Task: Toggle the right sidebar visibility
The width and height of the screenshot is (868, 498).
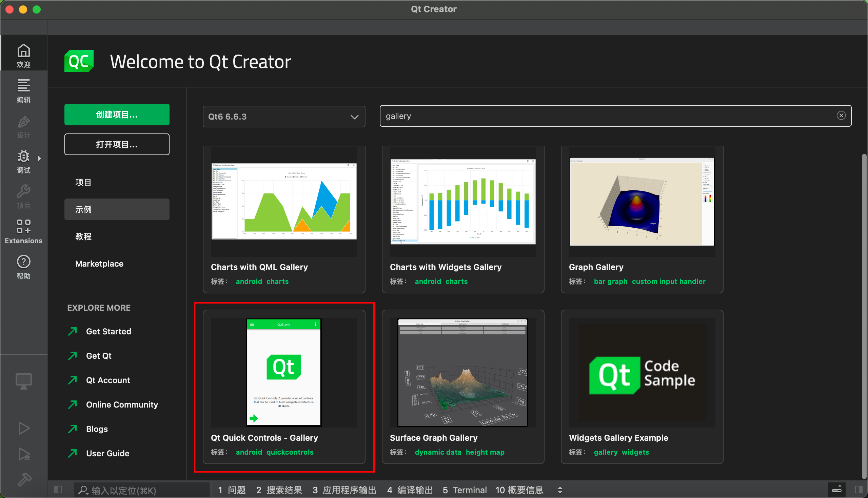Action: click(859, 490)
